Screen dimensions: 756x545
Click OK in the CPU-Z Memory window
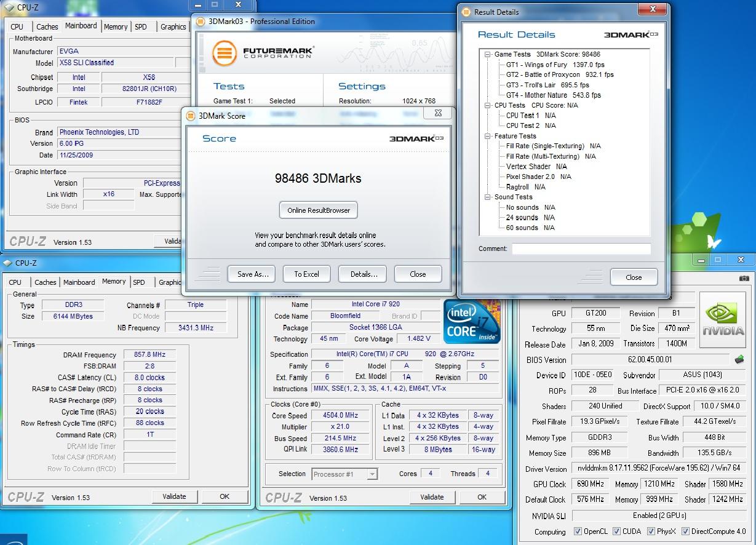(225, 496)
